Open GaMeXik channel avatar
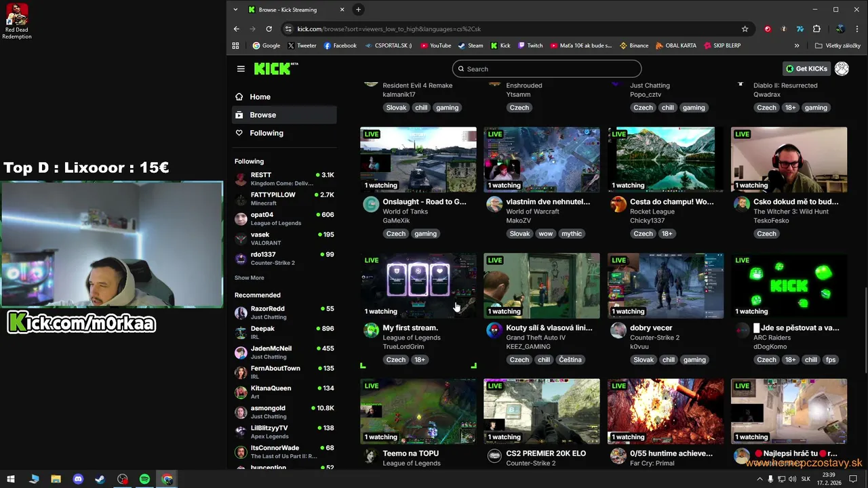This screenshot has width=868, height=488. tap(371, 205)
